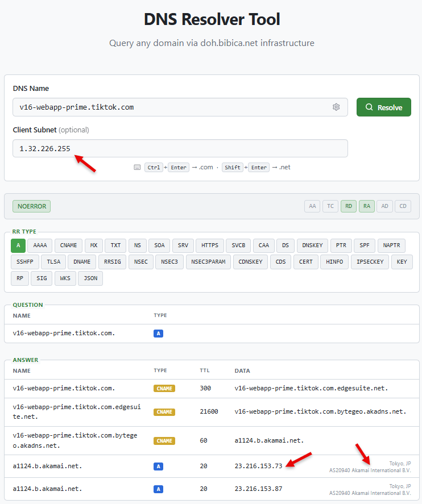Screen dimensions: 422x504
Task: Select the TLSA record type
Action: pyautogui.click(x=53, y=261)
